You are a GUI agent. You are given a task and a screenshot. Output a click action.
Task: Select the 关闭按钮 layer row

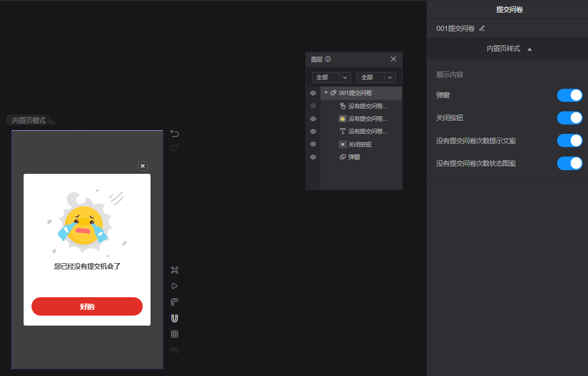pos(361,144)
